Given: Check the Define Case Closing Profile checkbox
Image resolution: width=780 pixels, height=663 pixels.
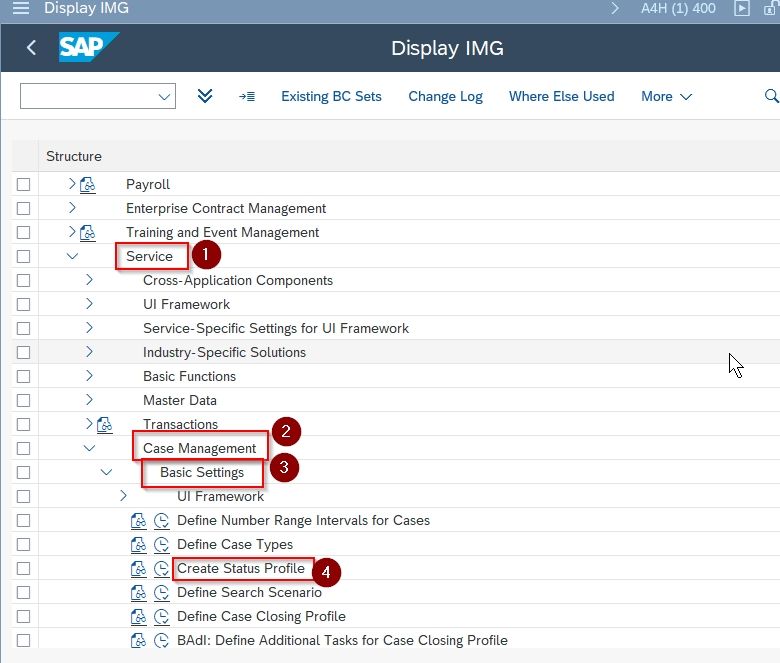Looking at the screenshot, I should [x=23, y=617].
